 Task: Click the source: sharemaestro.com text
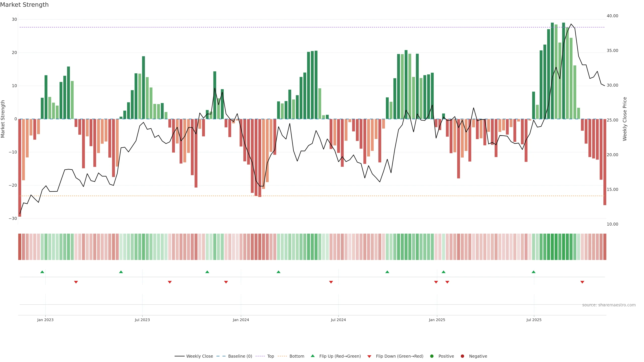coord(609,305)
